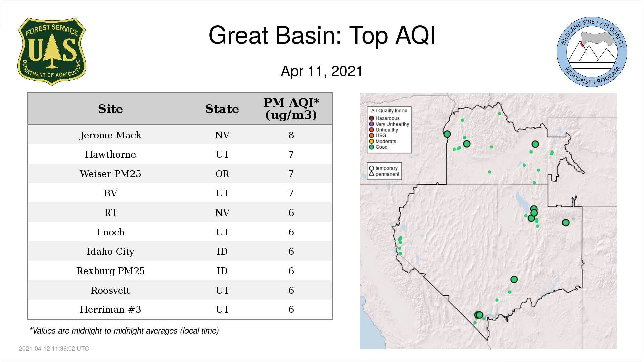Click the UTC timestamp '2021-04-12 11:36:02 UTC'
Image resolution: width=644 pixels, height=362 pixels.
pyautogui.click(x=54, y=349)
